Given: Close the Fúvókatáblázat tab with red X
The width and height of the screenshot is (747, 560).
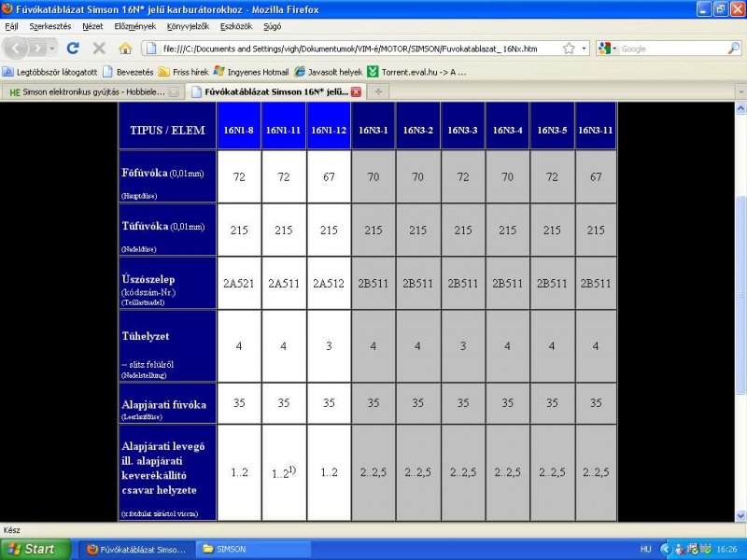Looking at the screenshot, I should 356,91.
